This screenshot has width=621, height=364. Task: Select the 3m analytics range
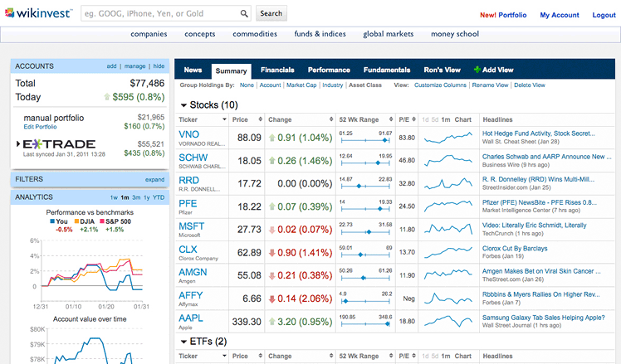tap(136, 197)
